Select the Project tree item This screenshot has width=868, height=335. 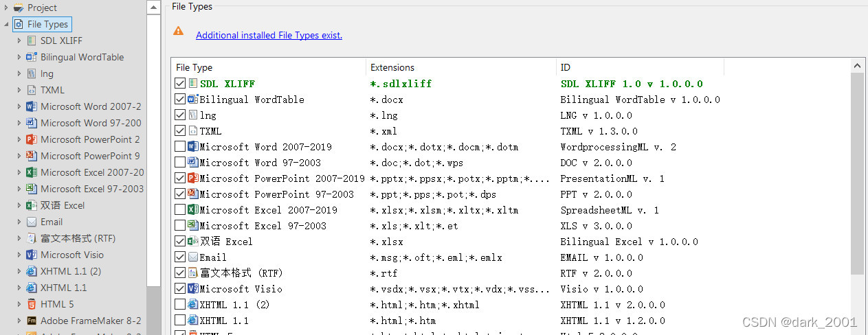click(x=42, y=8)
